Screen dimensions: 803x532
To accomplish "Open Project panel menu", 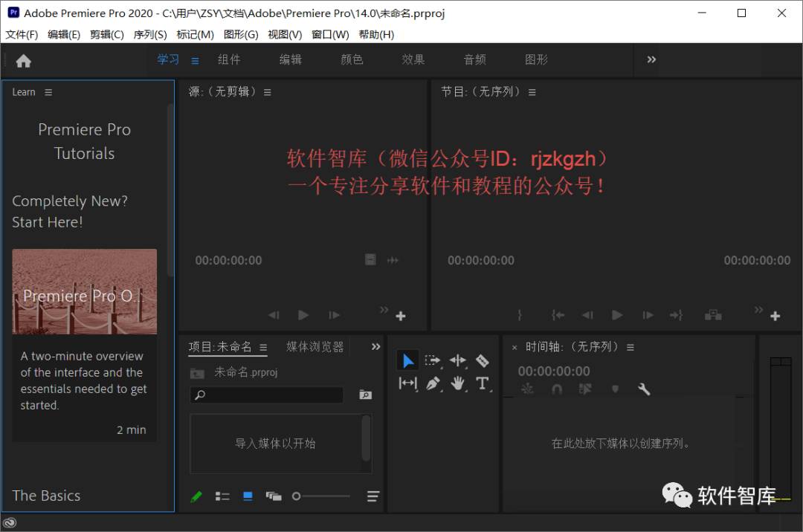I will point(263,347).
